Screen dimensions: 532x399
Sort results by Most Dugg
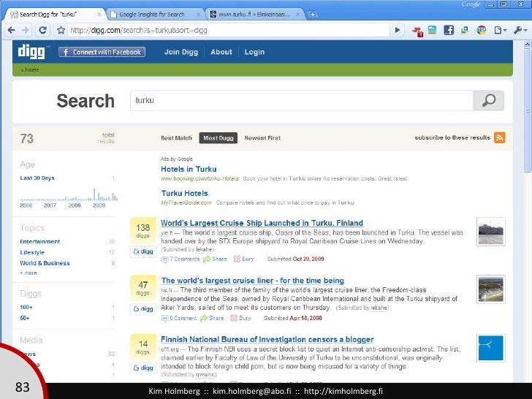click(218, 137)
